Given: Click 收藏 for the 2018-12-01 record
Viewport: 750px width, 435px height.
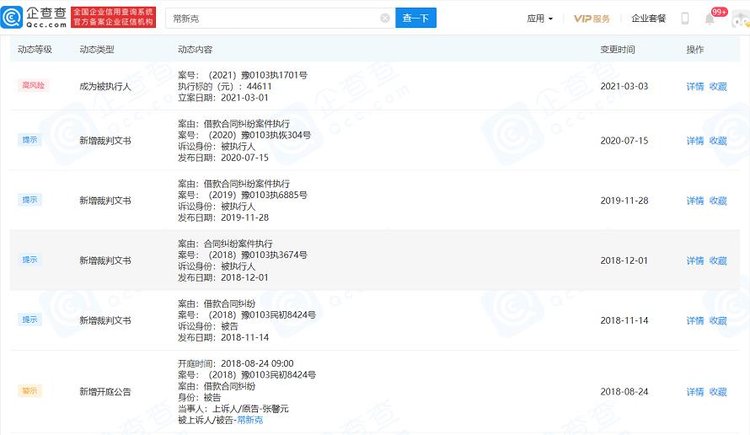Looking at the screenshot, I should pyautogui.click(x=718, y=260).
